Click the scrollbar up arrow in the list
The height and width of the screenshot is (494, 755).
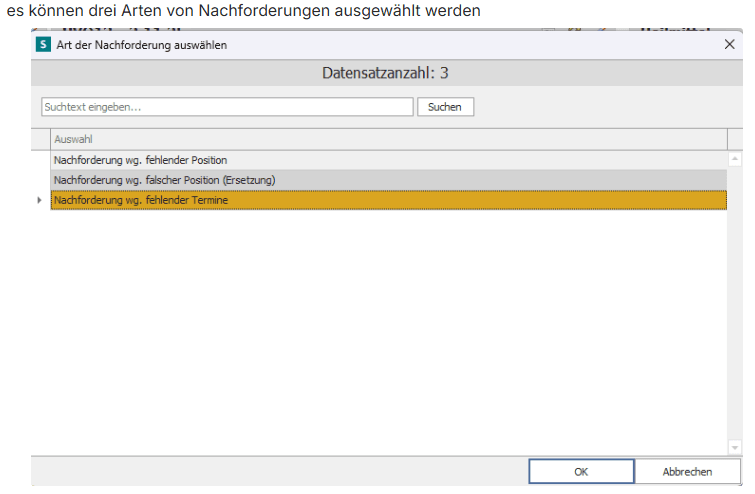point(735,159)
